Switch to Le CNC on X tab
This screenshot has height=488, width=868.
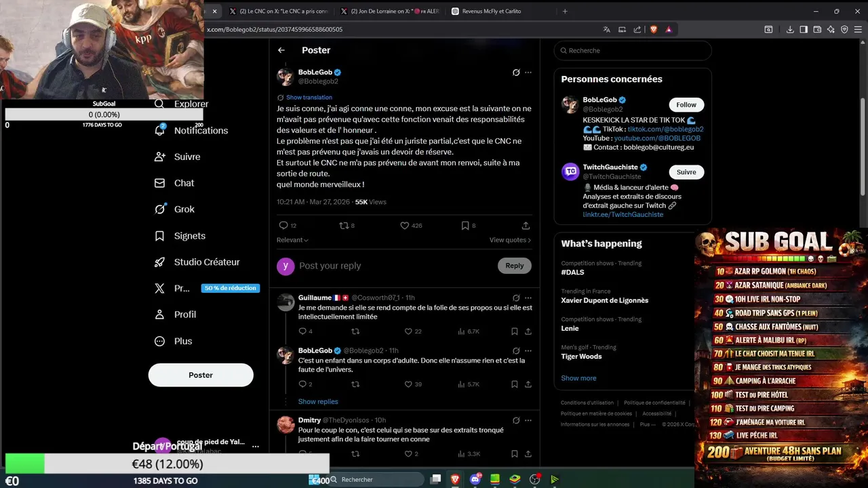point(279,12)
